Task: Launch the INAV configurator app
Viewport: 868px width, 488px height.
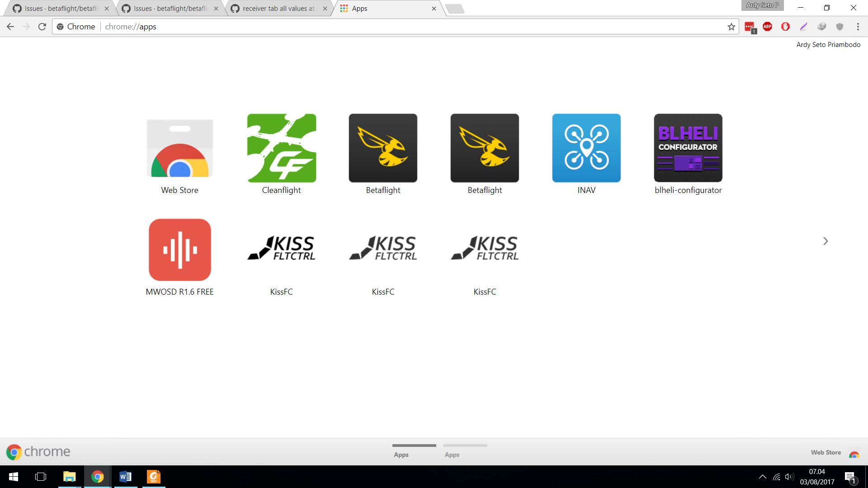Action: click(x=586, y=154)
